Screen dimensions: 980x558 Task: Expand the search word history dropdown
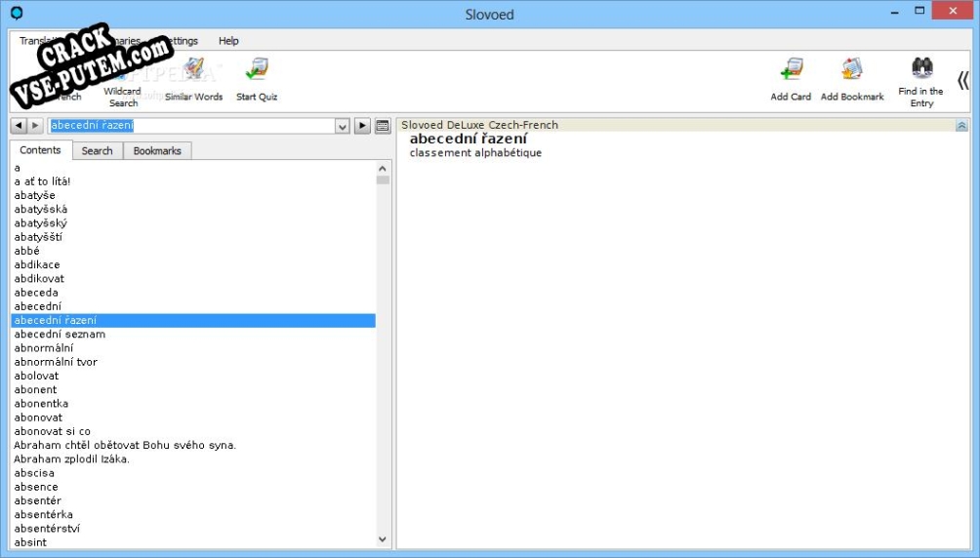coord(342,126)
